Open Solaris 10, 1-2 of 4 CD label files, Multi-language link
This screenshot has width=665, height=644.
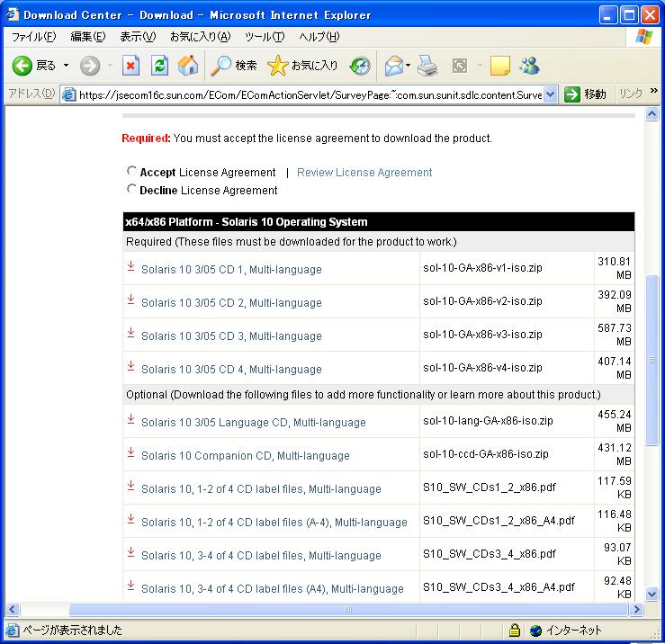[261, 488]
